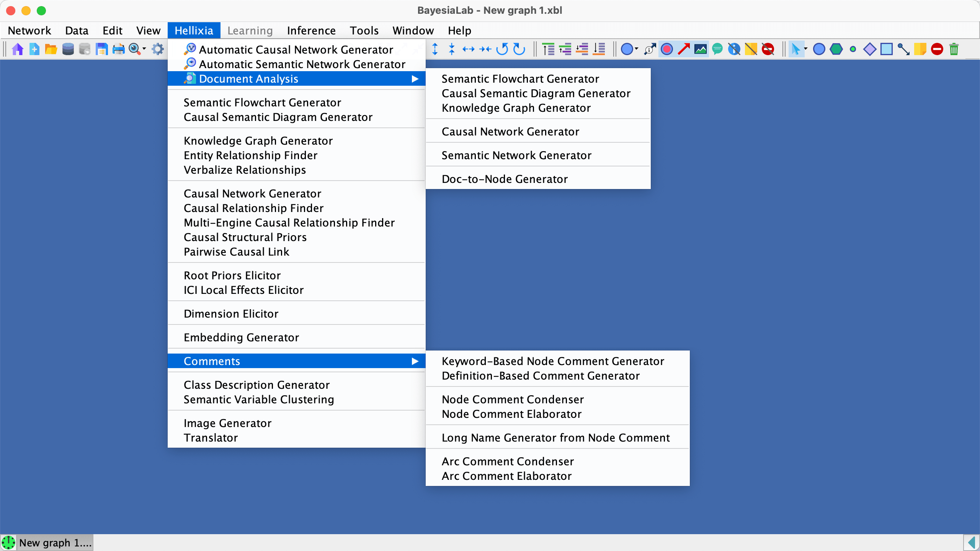
Task: Choose Embedding Generator
Action: (297, 337)
